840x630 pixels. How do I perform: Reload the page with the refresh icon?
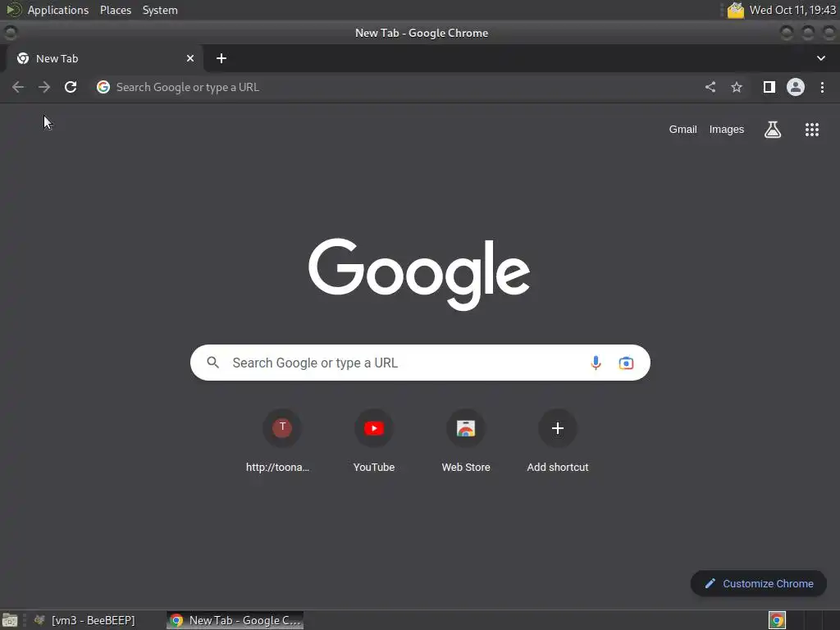coord(71,87)
